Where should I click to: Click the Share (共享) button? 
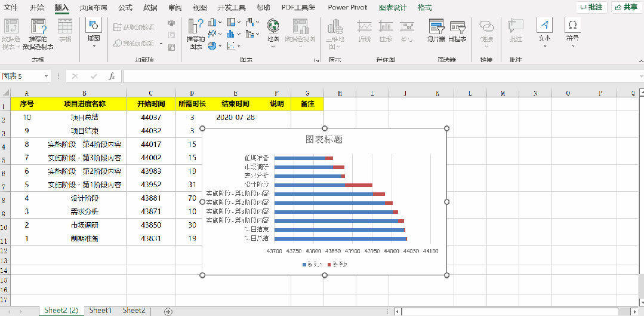click(x=627, y=7)
